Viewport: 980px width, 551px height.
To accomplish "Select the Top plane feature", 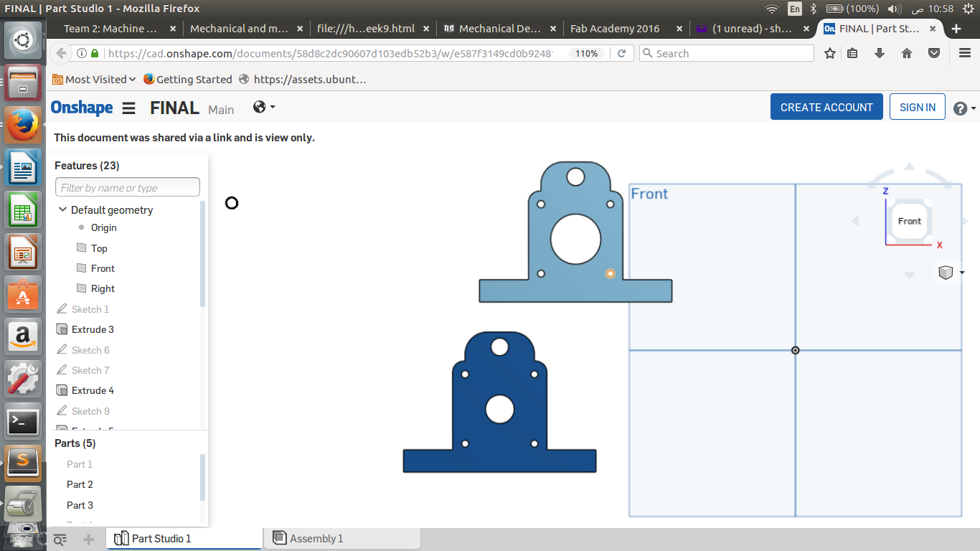I will (x=99, y=248).
